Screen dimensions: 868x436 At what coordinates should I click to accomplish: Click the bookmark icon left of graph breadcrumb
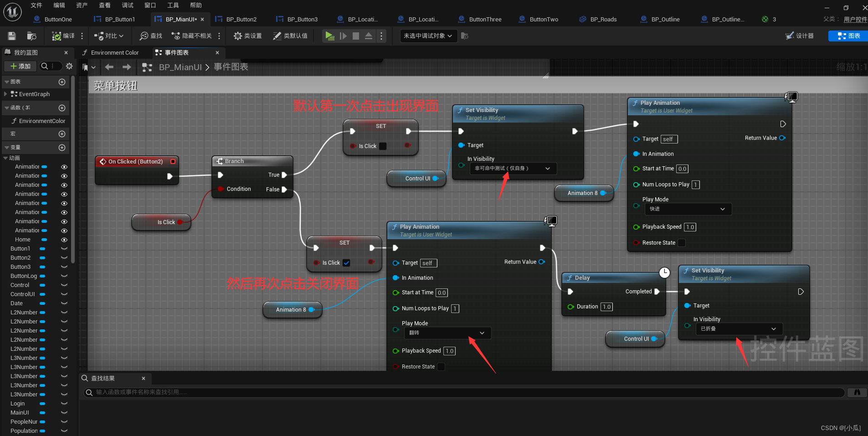point(85,67)
